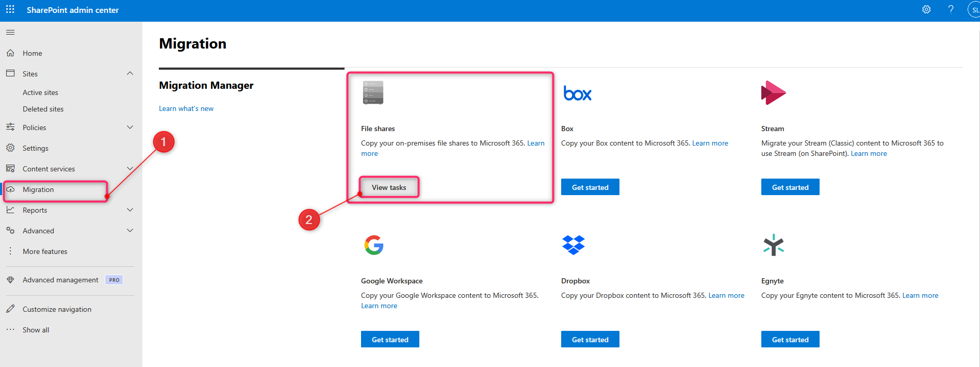Click the More features dots icon
Screen dimensions: 980x367
10,251
